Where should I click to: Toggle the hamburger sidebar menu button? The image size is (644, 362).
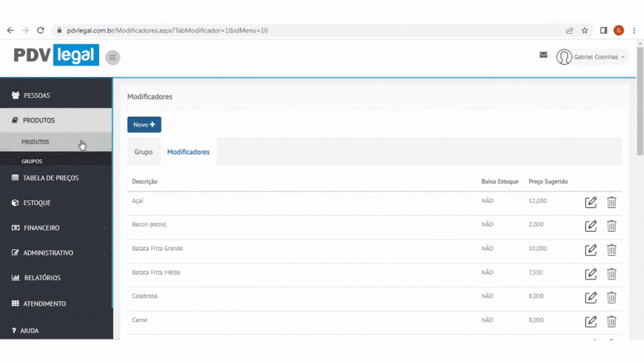click(112, 58)
